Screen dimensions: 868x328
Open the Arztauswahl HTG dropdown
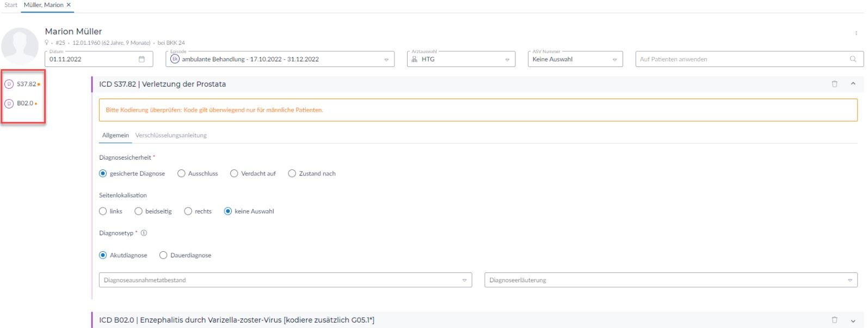click(507, 60)
